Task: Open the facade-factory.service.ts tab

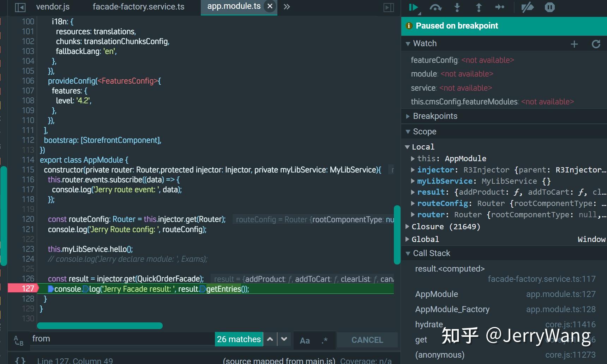Action: point(138,6)
